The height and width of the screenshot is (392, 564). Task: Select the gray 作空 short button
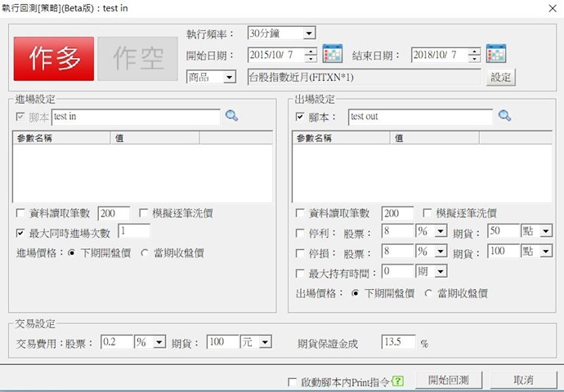pyautogui.click(x=136, y=57)
